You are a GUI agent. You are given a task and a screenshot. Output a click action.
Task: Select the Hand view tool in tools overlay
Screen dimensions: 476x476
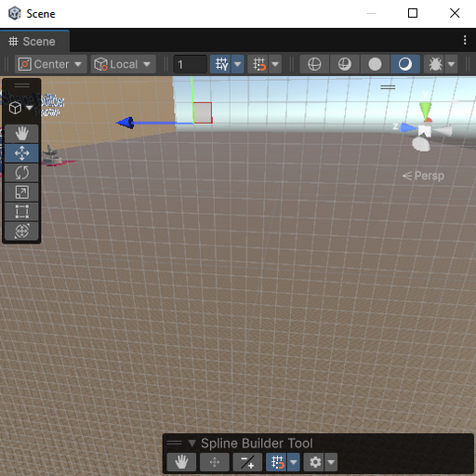point(21,134)
